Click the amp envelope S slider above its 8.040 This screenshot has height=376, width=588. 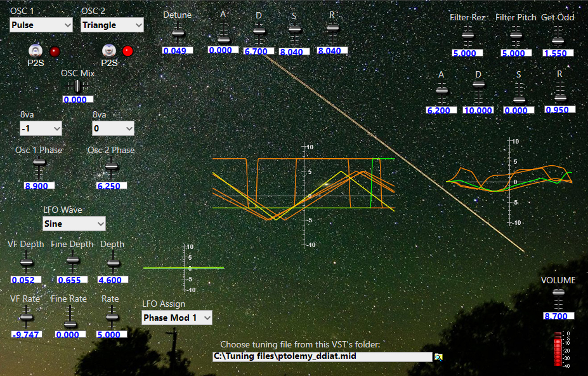click(x=295, y=34)
